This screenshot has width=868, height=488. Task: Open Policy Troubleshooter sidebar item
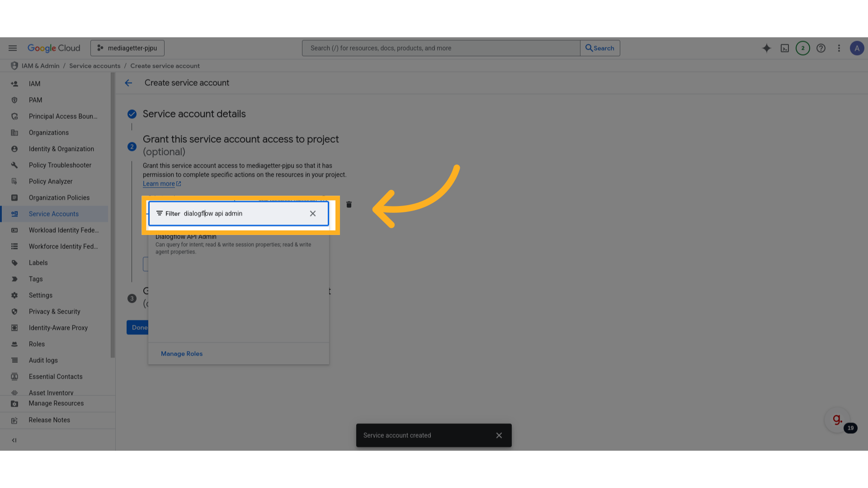(54, 165)
